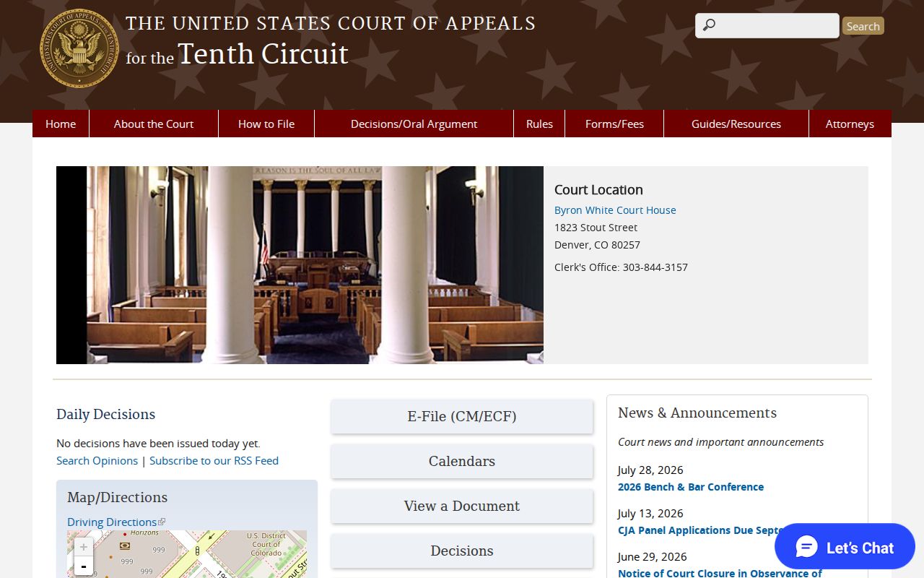Click the Calendars button
This screenshot has height=578, width=924.
point(462,461)
